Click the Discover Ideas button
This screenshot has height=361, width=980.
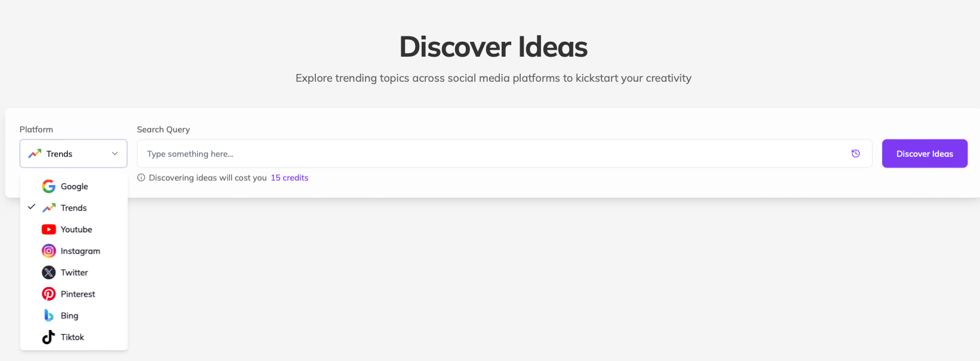[x=924, y=153]
